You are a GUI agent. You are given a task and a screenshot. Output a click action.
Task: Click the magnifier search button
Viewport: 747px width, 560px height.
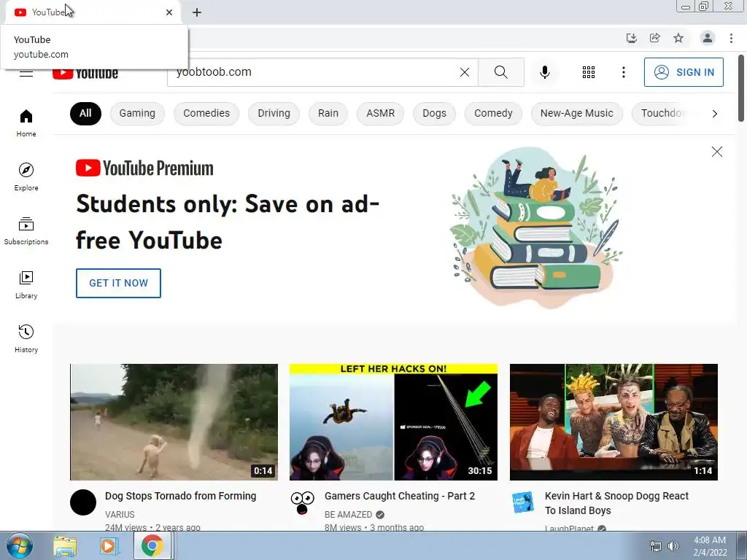(x=500, y=72)
